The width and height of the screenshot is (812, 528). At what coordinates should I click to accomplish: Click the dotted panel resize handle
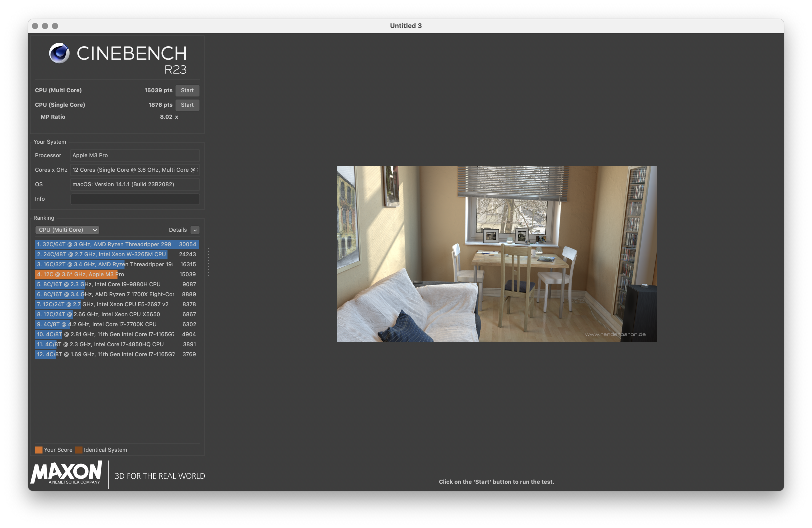(208, 262)
